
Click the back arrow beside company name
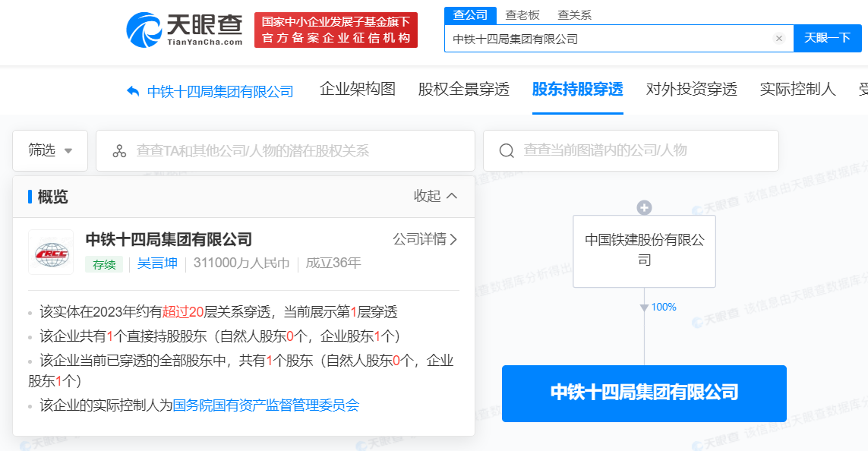point(133,91)
